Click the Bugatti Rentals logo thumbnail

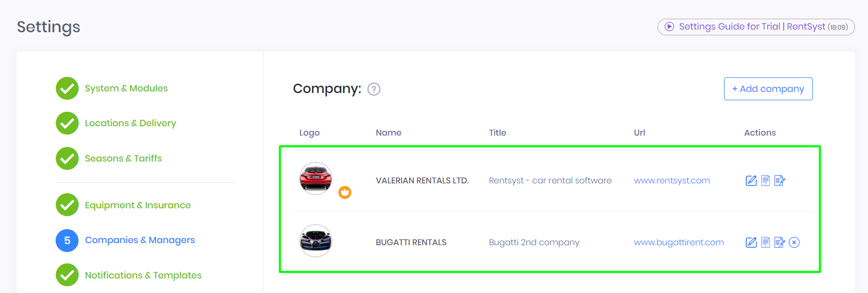tap(315, 241)
